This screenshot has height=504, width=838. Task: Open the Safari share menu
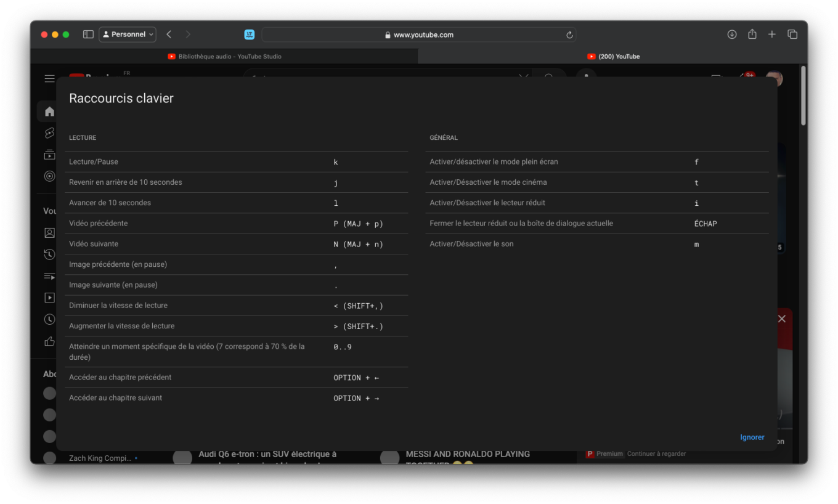(752, 35)
